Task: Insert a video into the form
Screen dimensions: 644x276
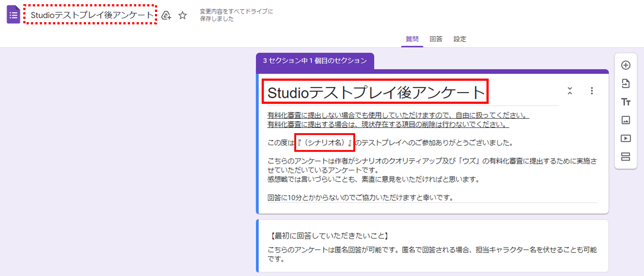Action: pos(625,138)
